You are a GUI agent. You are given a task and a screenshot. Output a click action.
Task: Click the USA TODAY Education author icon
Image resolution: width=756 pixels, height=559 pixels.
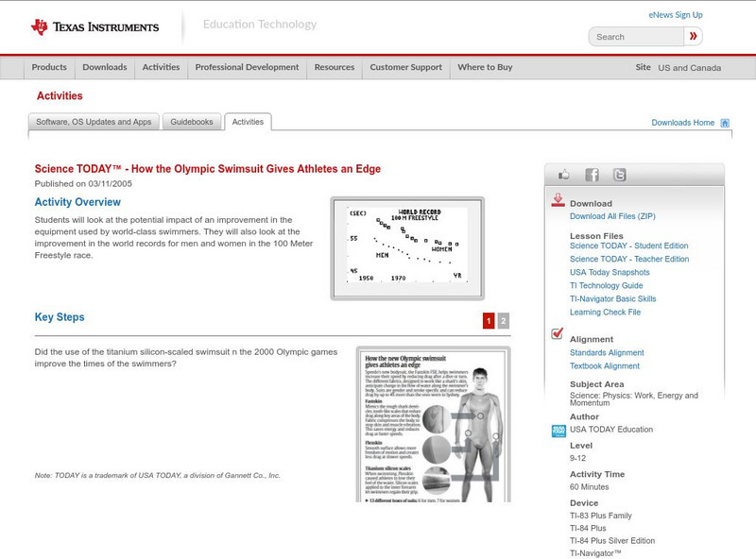pos(558,431)
